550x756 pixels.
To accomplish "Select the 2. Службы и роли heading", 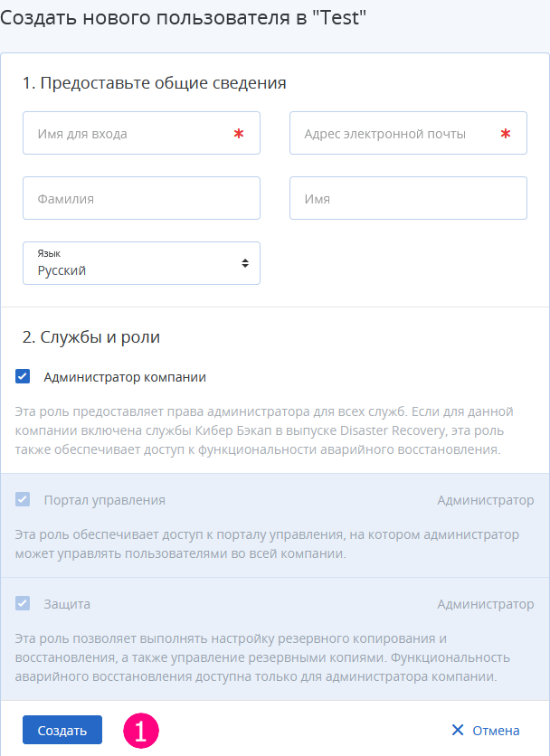I will tap(91, 337).
